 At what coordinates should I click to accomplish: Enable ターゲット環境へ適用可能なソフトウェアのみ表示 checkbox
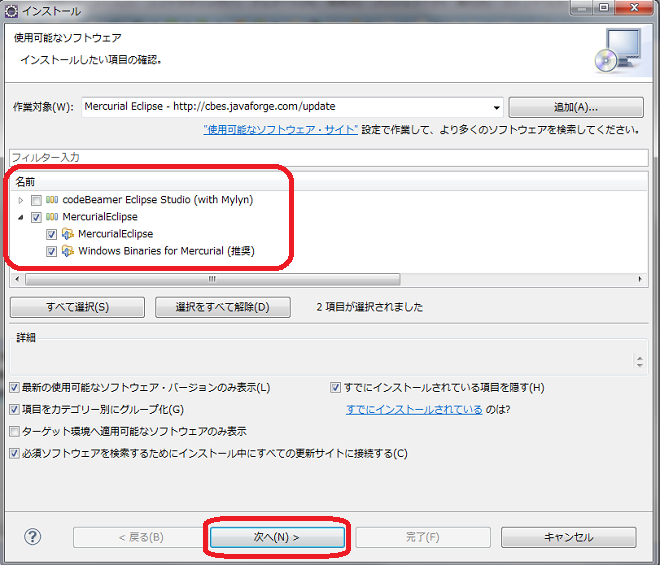click(x=14, y=432)
